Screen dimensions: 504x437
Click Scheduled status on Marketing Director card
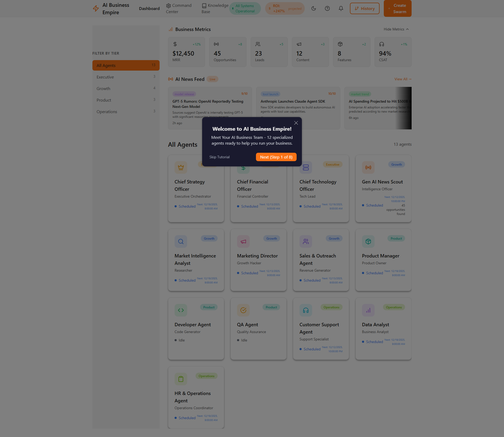pyautogui.click(x=248, y=273)
